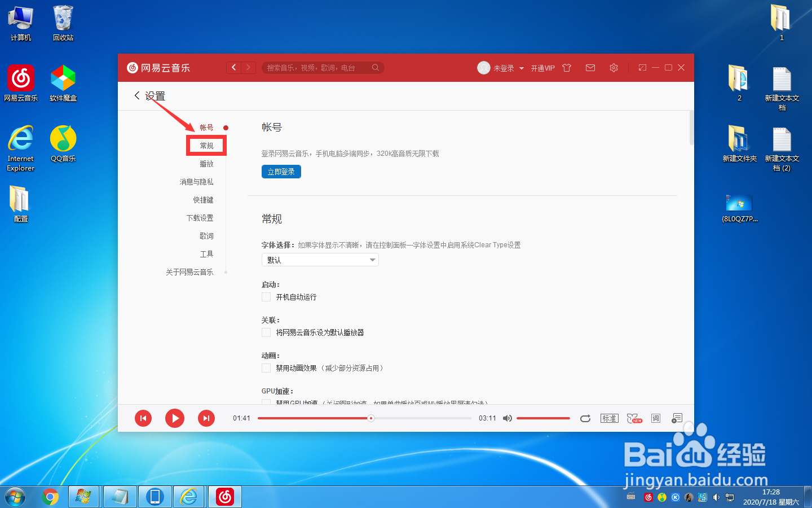
Task: Open NetEase Music taskbar button
Action: [x=225, y=497]
